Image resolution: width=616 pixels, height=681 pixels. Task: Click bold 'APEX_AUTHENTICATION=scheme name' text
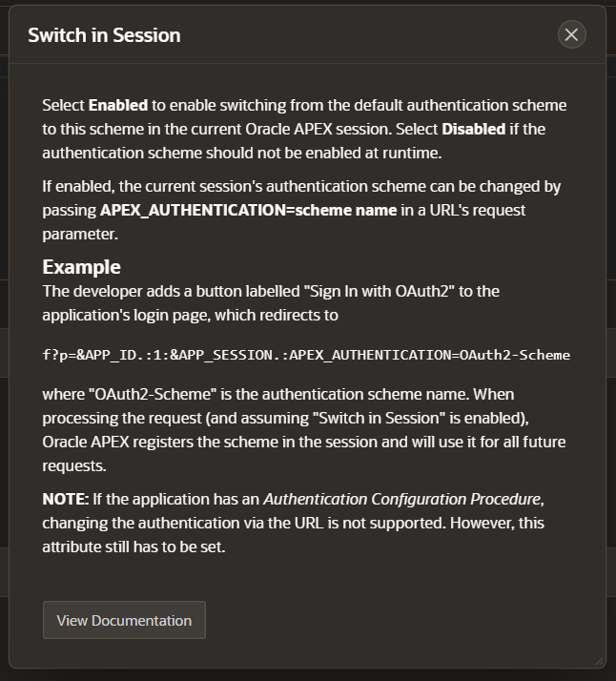248,210
